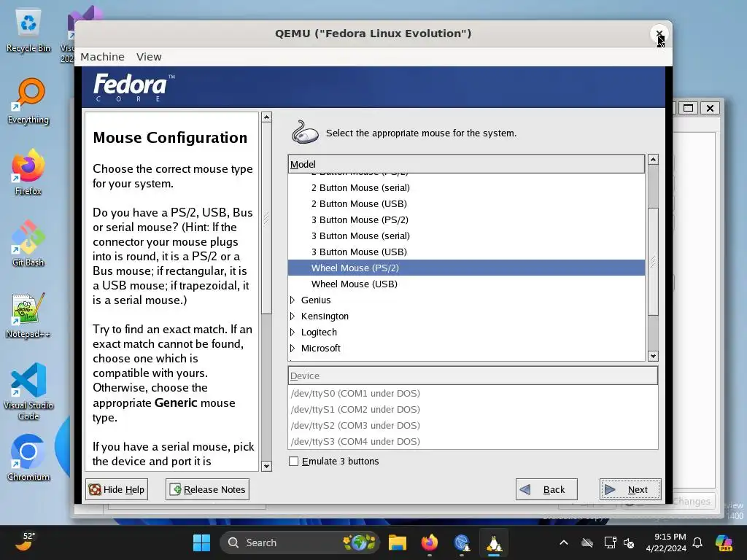Click the notification bell icon
The height and width of the screenshot is (560, 747).
(x=697, y=542)
